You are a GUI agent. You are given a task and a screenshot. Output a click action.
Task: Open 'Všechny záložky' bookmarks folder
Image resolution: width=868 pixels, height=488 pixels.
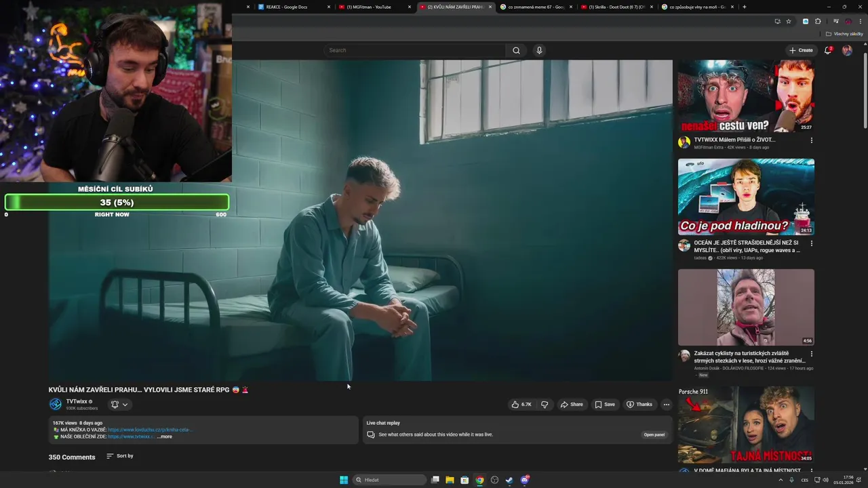[844, 34]
